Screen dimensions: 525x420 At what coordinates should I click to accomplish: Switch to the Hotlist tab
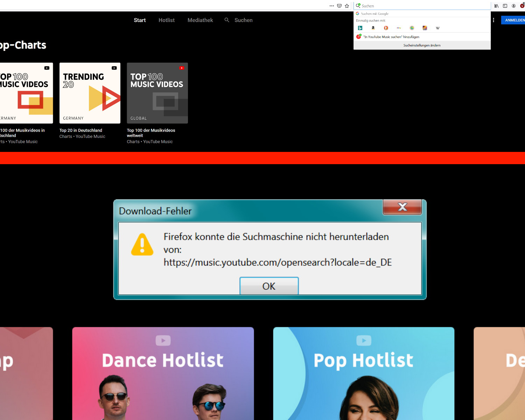point(167,20)
